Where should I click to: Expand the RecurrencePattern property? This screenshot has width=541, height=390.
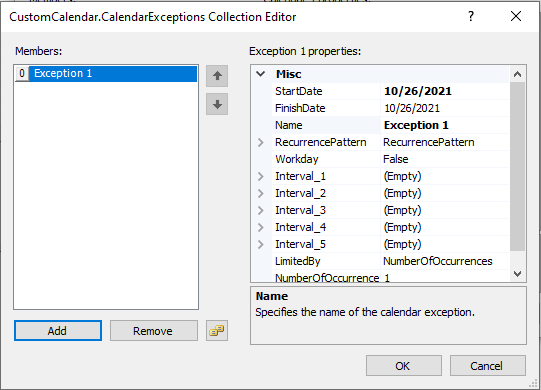[261, 142]
